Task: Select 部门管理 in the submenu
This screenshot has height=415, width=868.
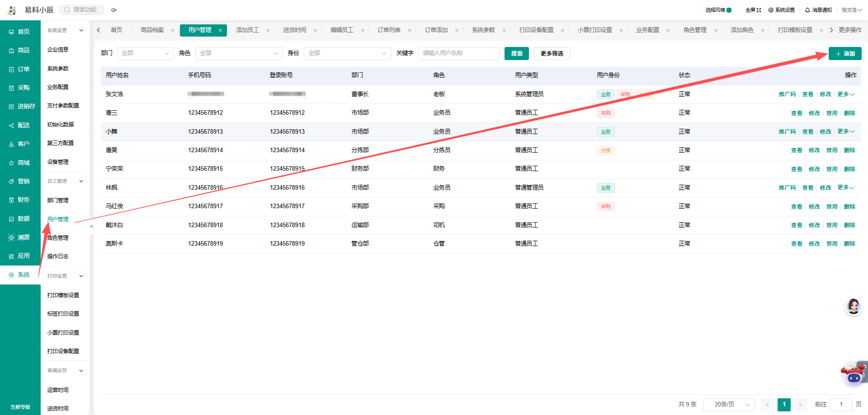Action: [58, 201]
